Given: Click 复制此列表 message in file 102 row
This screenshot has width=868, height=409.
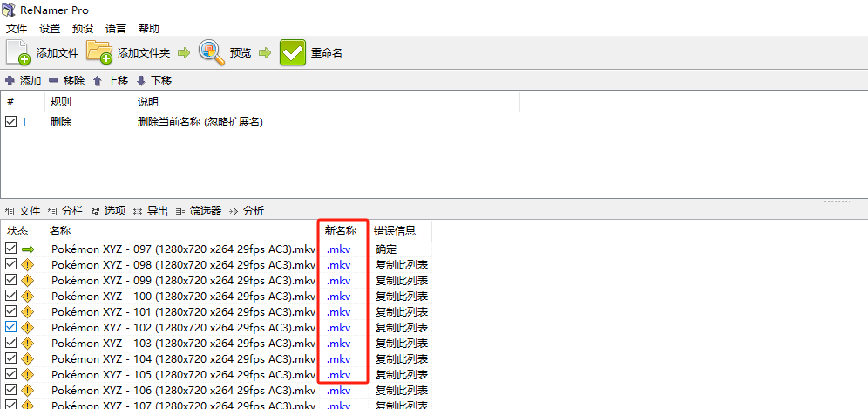Looking at the screenshot, I should (402, 327).
